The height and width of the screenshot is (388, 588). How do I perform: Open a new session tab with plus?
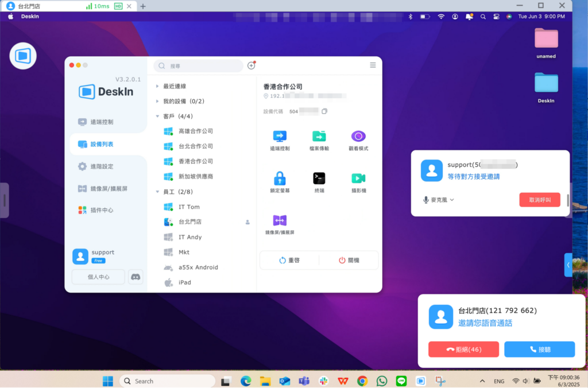(x=143, y=6)
